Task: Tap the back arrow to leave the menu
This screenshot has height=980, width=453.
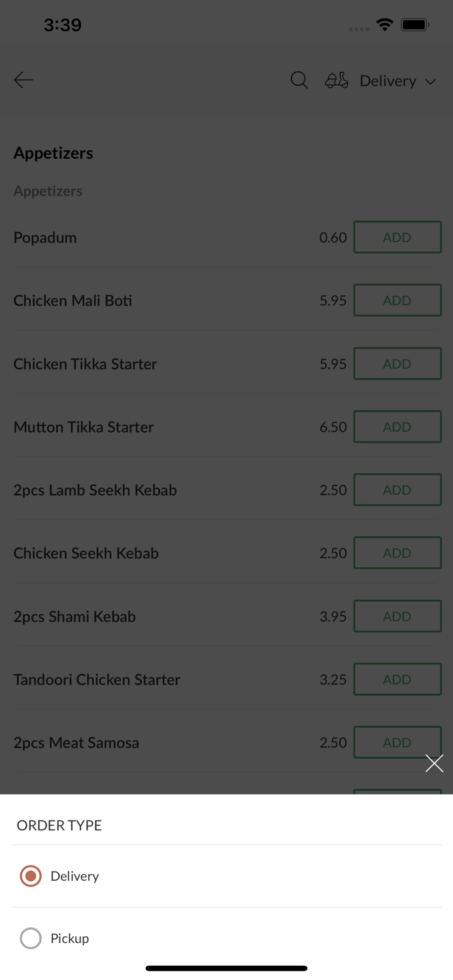Action: point(23,80)
